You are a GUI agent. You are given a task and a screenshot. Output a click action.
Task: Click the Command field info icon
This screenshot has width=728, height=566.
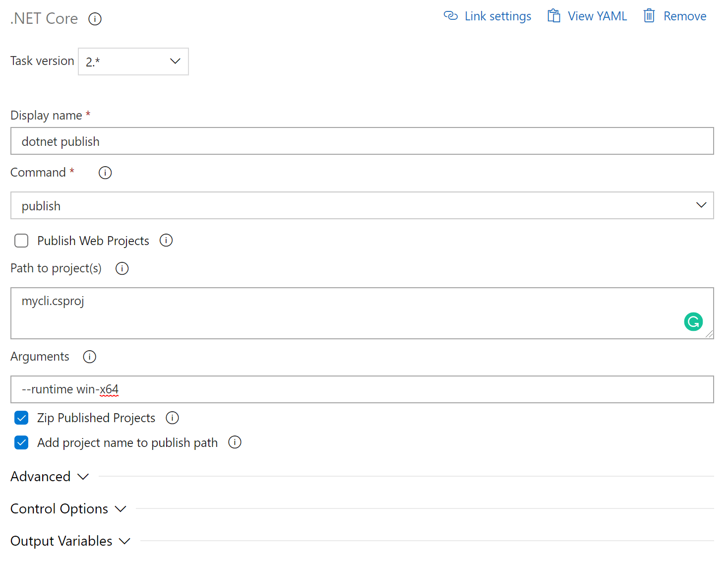pyautogui.click(x=105, y=173)
